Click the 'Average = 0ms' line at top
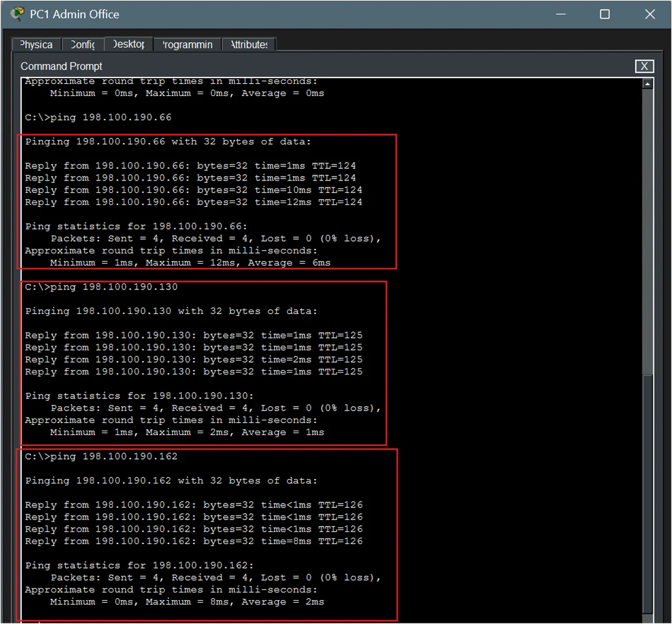Image resolution: width=672 pixels, height=624 pixels. [187, 93]
